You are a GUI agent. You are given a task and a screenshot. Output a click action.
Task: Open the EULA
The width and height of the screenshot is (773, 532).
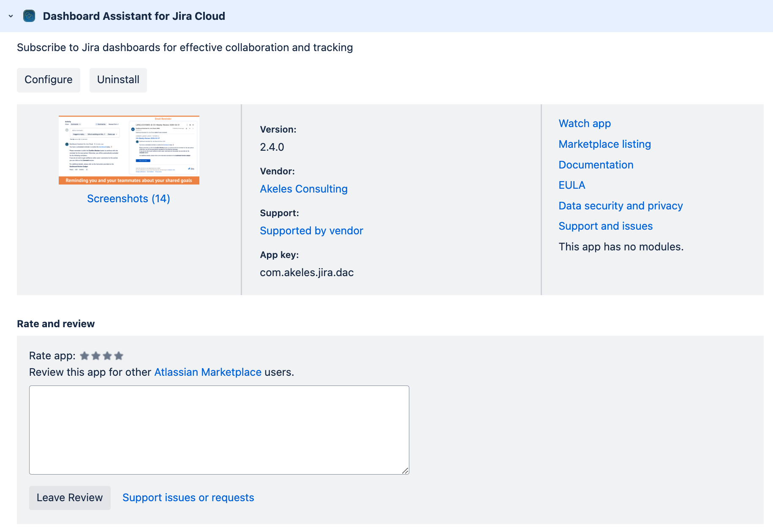tap(572, 185)
